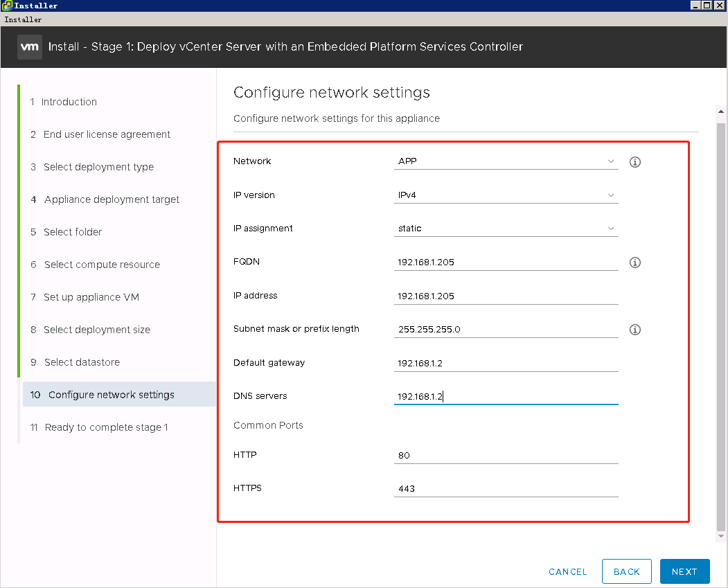Click the Subnet mask info icon
Screen dimensions: 728x588
coord(634,330)
